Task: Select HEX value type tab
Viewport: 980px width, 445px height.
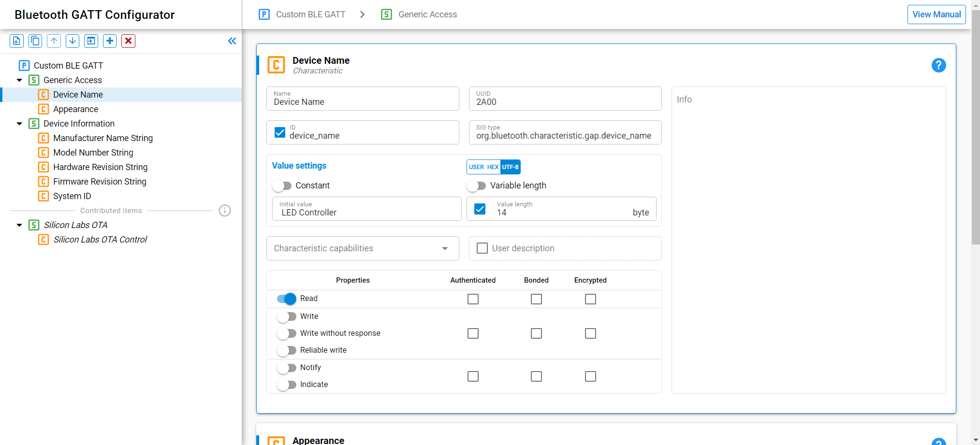Action: [493, 167]
